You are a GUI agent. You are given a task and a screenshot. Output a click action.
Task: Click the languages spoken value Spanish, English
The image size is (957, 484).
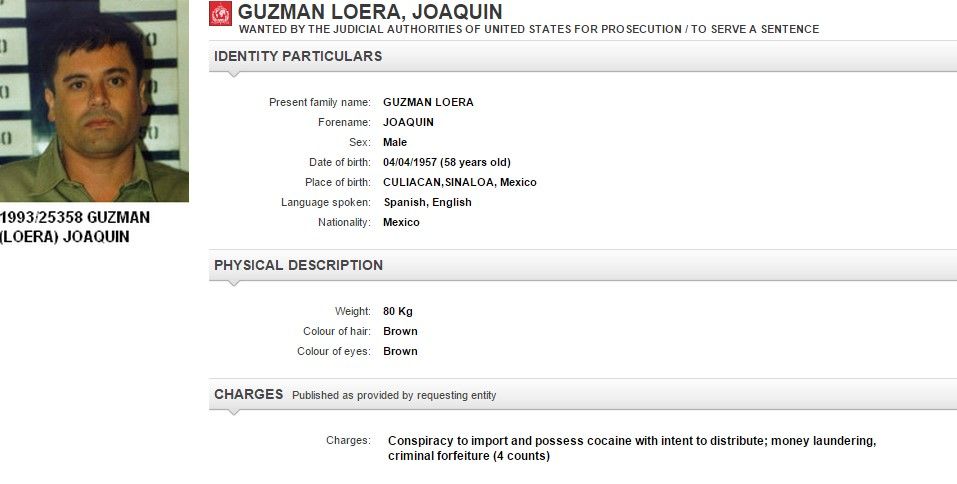click(x=427, y=202)
